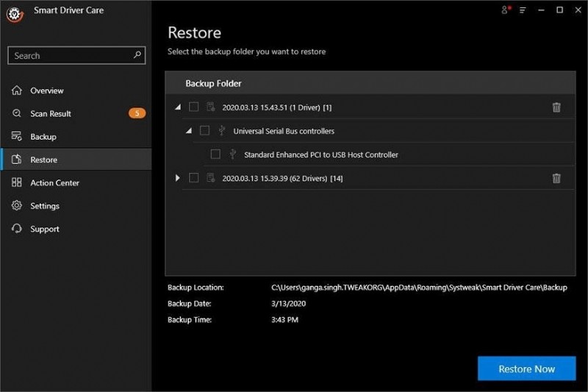The height and width of the screenshot is (392, 588).
Task: Select 'Universal Serial Bus controllers' row text
Action: pyautogui.click(x=284, y=132)
